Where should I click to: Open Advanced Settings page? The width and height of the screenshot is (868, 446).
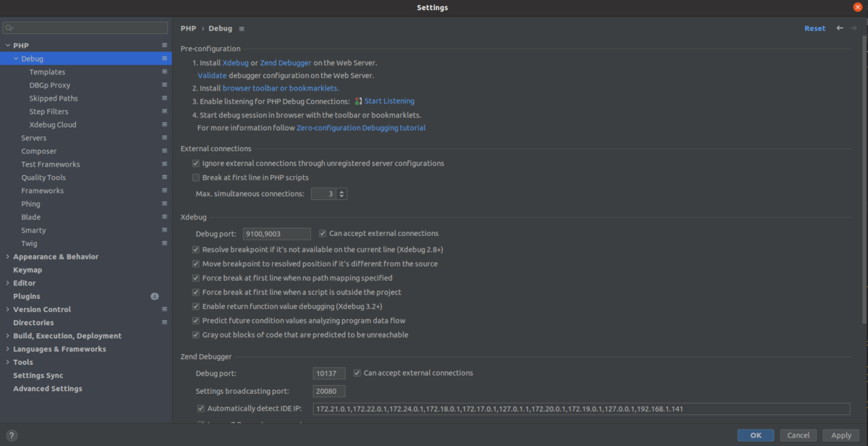click(x=48, y=389)
